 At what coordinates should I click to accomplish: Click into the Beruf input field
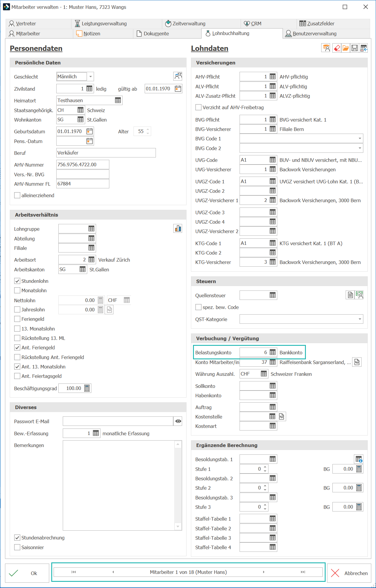pos(106,153)
